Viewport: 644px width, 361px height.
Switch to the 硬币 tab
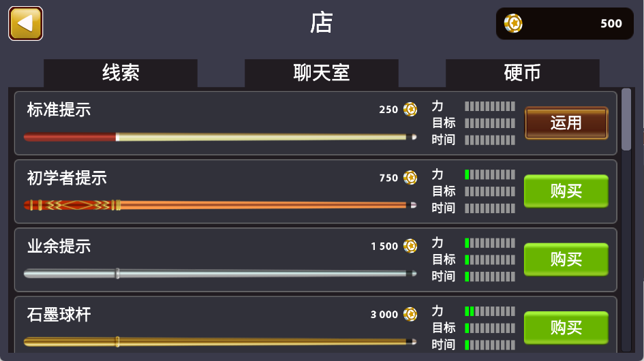click(x=522, y=73)
